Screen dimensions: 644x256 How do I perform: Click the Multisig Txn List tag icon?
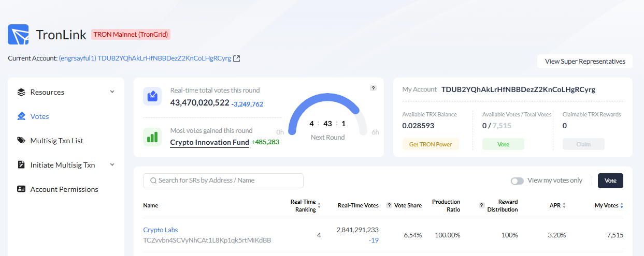point(21,141)
